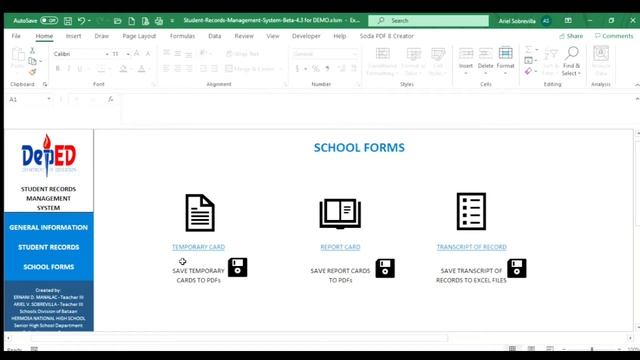Viewport: 640px width, 360px height.
Task: Open the Help tab
Action: click(x=340, y=36)
